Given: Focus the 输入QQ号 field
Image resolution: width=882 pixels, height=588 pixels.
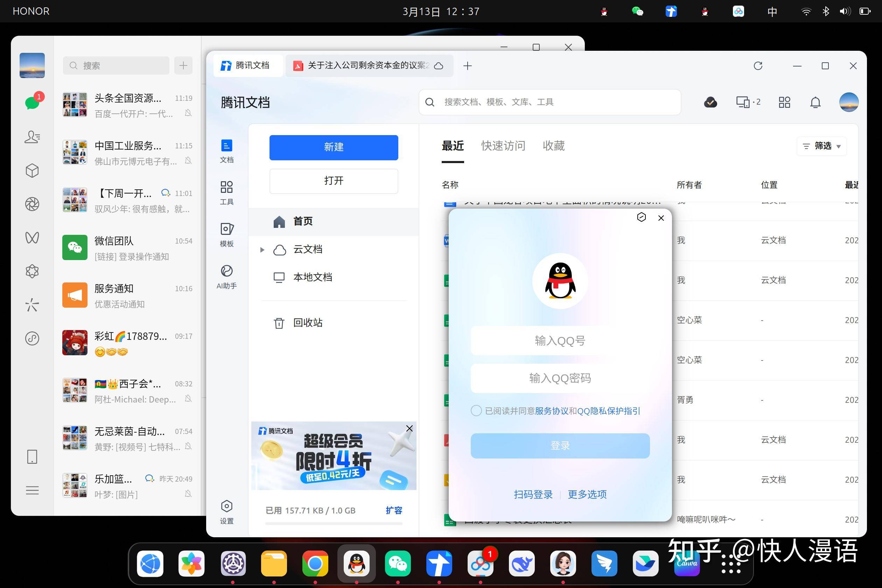Looking at the screenshot, I should click(x=560, y=341).
